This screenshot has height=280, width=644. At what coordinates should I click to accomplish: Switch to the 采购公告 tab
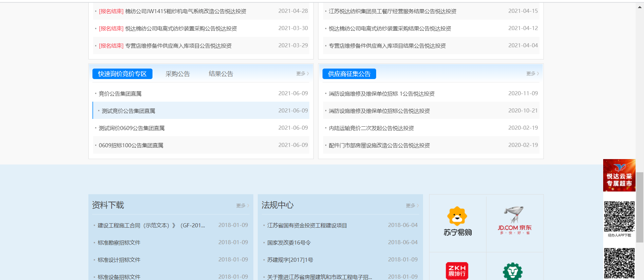(177, 74)
